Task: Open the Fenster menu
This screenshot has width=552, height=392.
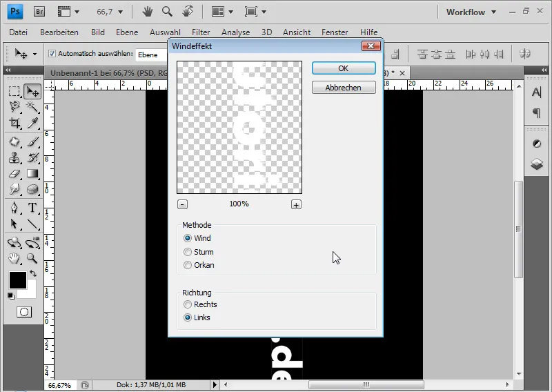Action: (335, 32)
